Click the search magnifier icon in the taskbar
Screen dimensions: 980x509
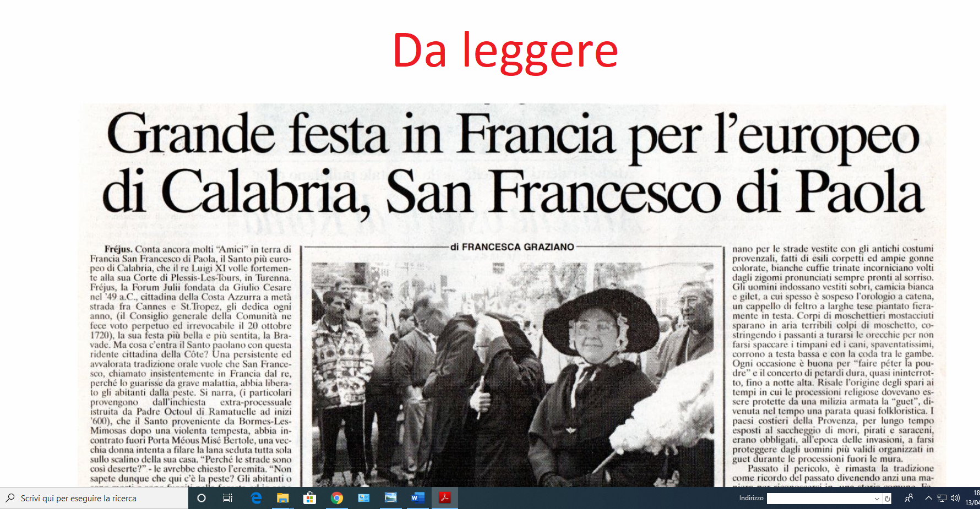tap(10, 498)
